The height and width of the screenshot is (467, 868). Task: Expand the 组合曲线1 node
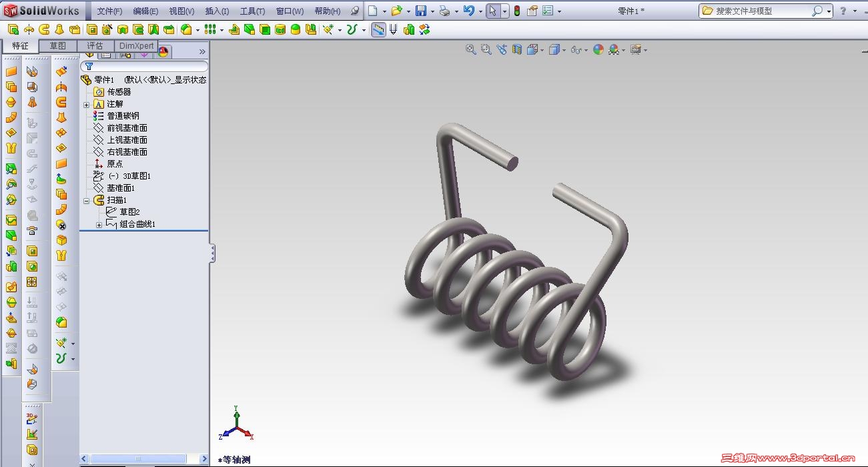pyautogui.click(x=99, y=225)
